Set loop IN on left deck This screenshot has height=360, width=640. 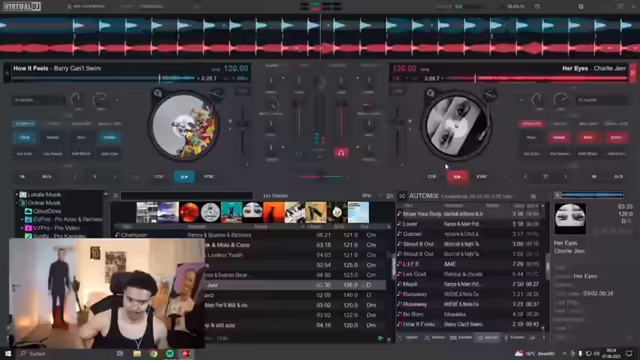tap(22, 177)
